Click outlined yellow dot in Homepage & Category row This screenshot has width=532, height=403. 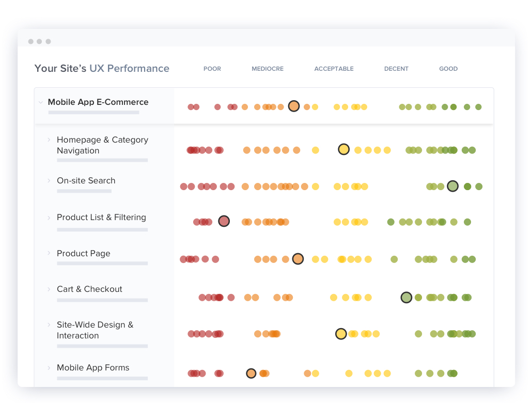point(343,150)
